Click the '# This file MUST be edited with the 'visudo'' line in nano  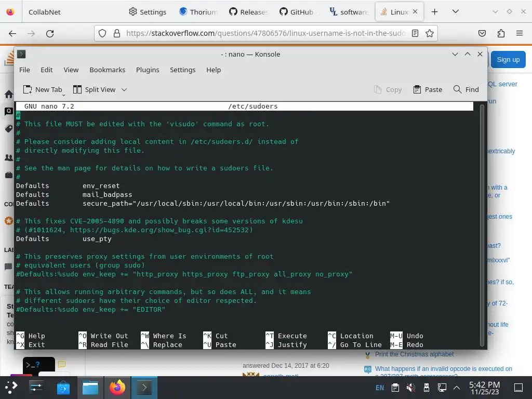tap(142, 124)
